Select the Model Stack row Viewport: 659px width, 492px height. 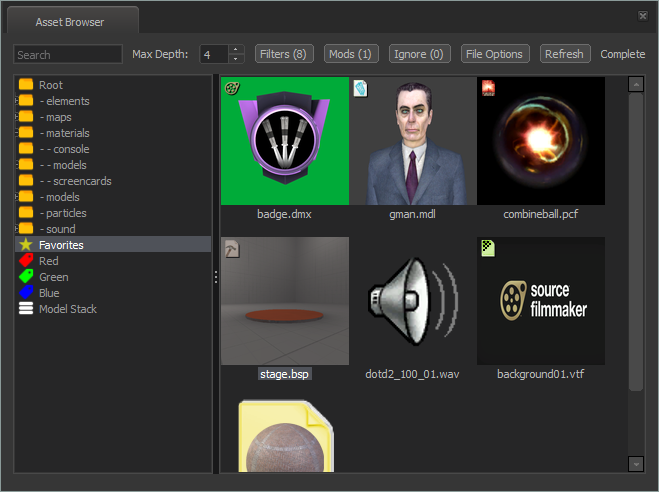(x=113, y=309)
